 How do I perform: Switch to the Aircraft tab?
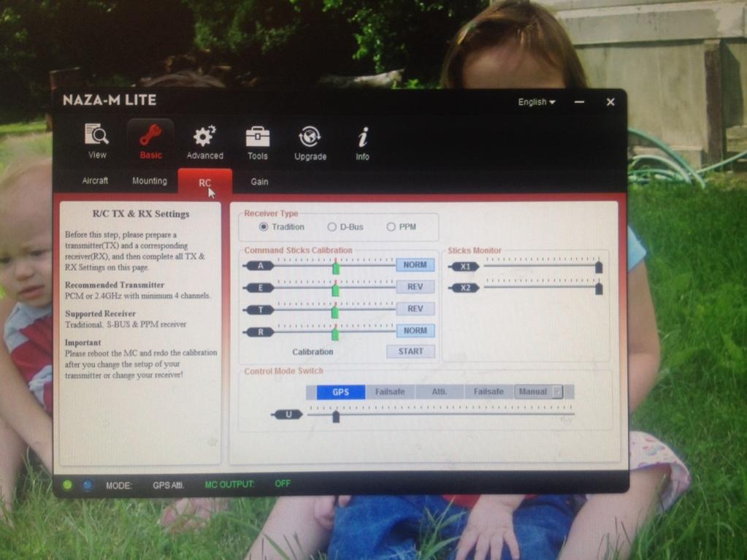coord(95,181)
